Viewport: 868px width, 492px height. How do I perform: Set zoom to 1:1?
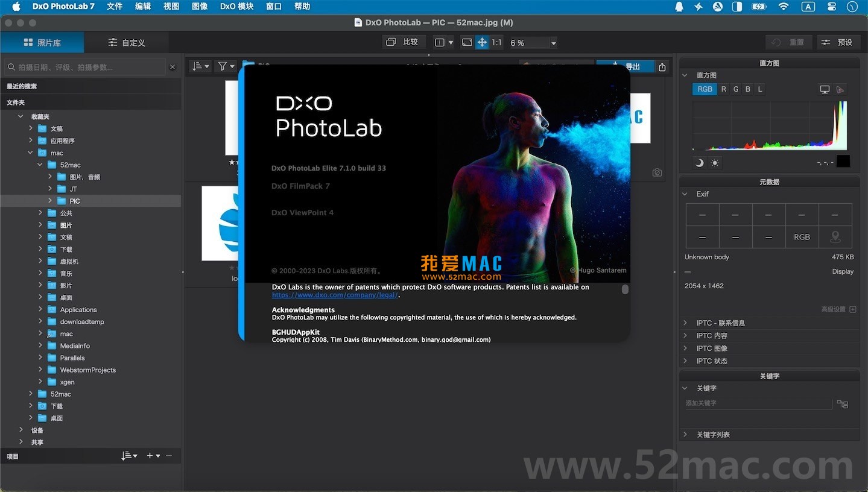pos(496,42)
